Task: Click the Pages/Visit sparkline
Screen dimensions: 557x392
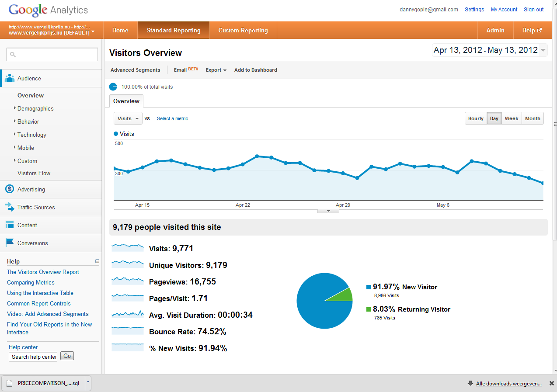Action: [128, 298]
